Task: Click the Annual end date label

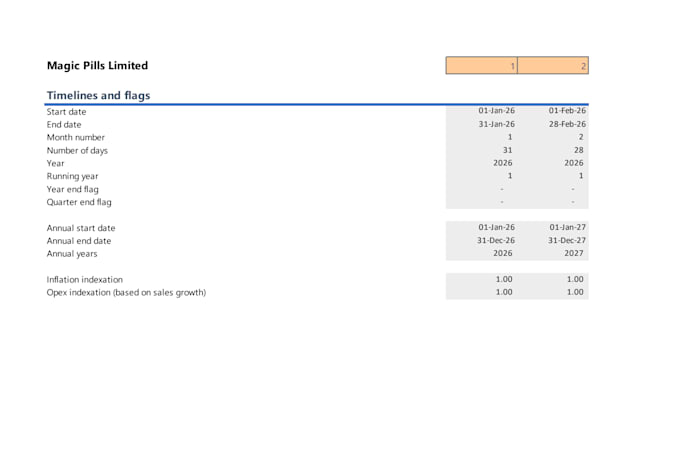Action: pos(78,241)
